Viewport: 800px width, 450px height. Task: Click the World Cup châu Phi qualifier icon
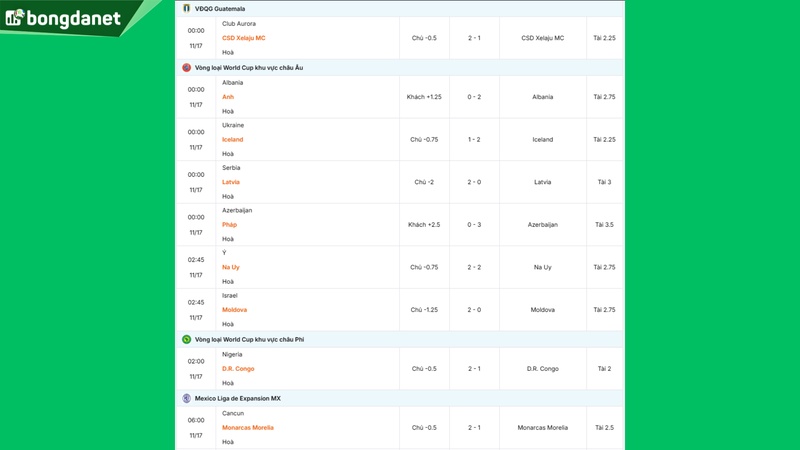point(186,339)
